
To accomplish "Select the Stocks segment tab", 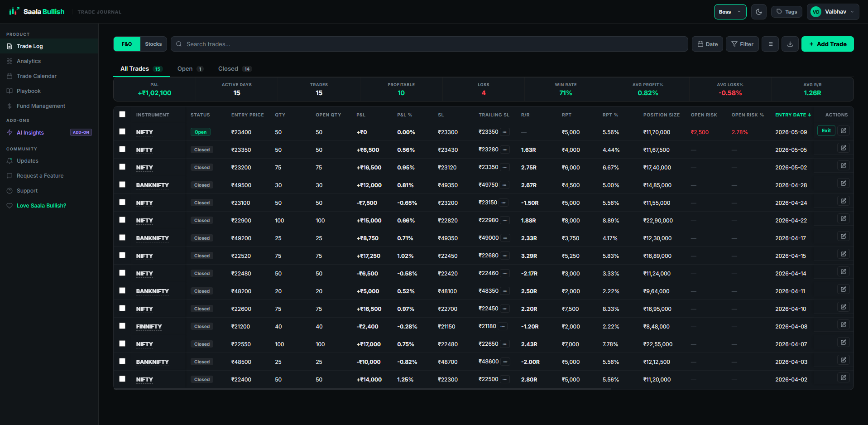I will coord(153,44).
